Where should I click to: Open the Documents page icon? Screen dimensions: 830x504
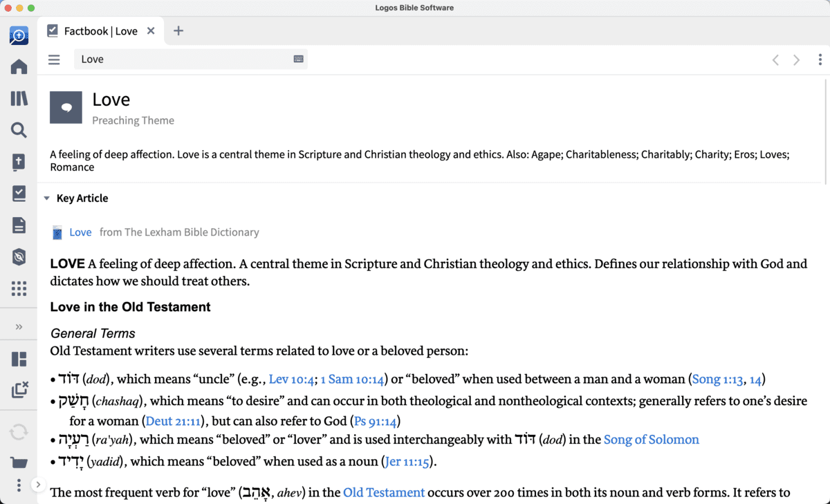(19, 225)
